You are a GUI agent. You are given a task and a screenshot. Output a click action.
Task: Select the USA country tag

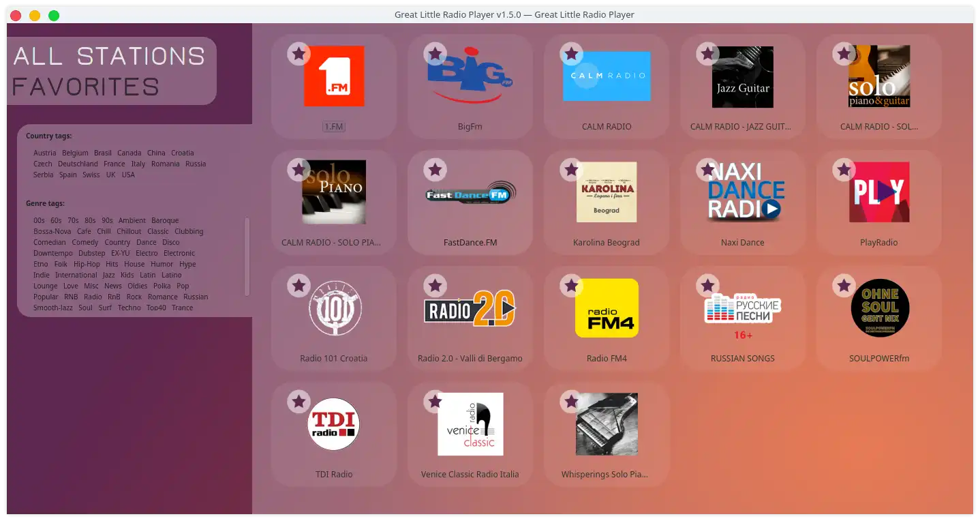(x=128, y=175)
